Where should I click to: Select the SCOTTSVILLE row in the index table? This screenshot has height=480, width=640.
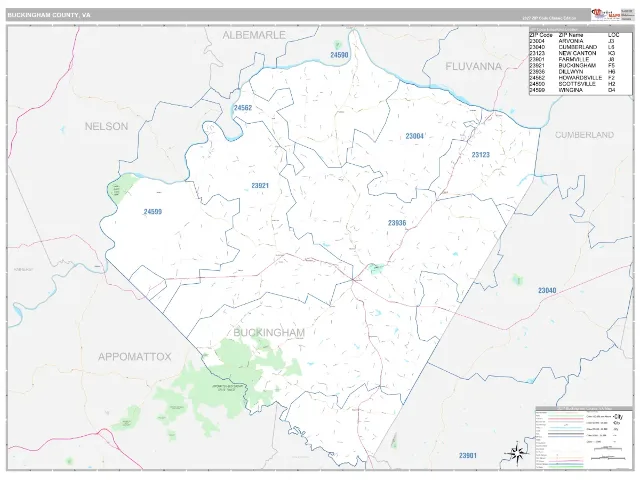click(x=580, y=84)
